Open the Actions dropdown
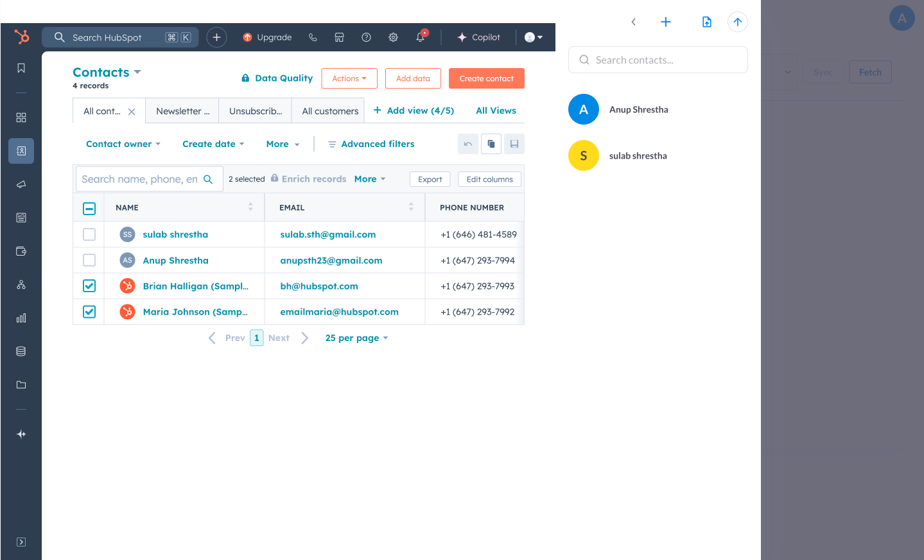Viewport: 924px width, 560px height. [349, 78]
